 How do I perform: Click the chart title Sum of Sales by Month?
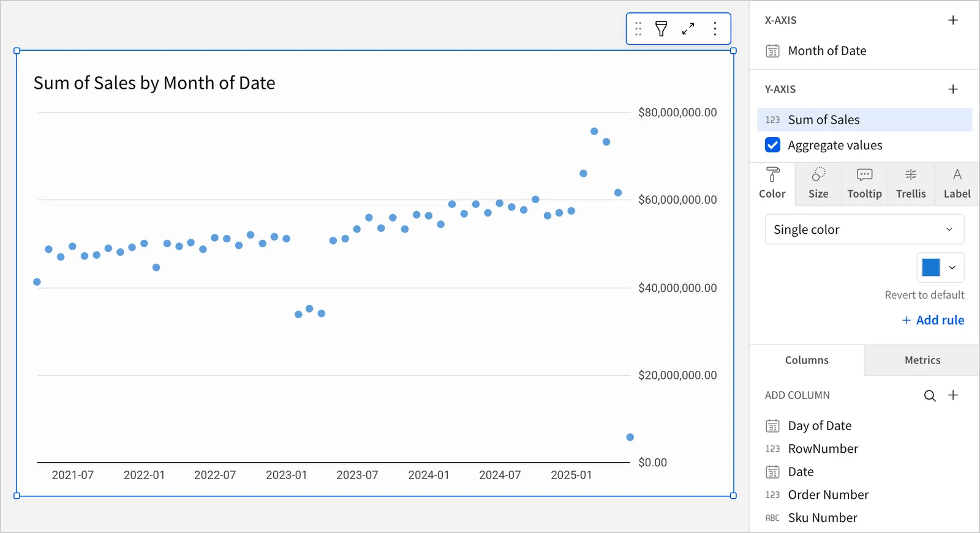pos(154,83)
